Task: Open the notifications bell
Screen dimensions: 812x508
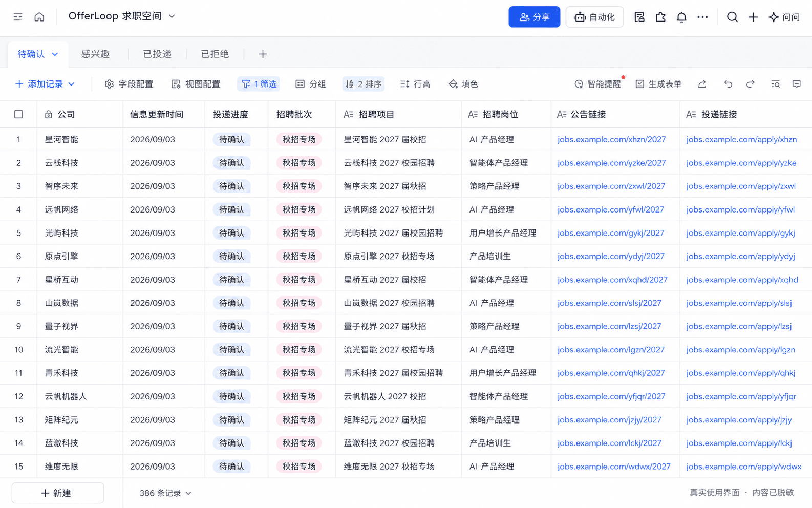Action: [x=681, y=17]
